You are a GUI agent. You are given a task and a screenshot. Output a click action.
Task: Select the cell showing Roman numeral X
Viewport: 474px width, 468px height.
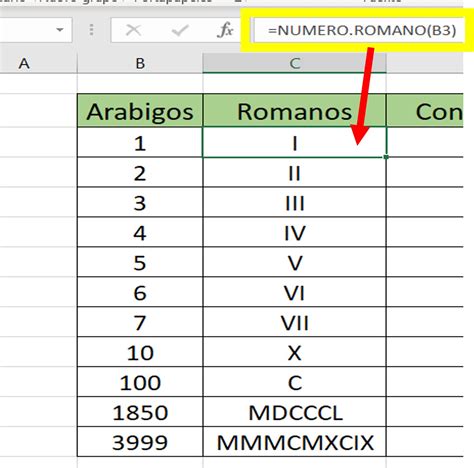coord(295,352)
